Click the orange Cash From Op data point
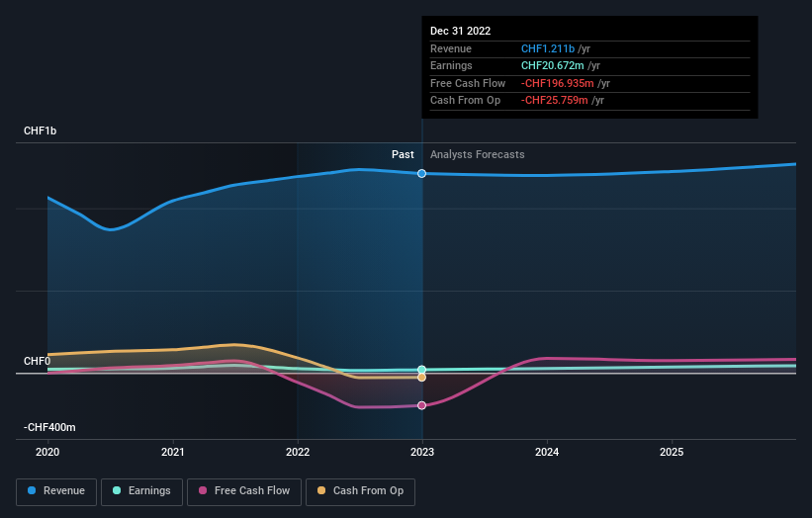Screen dimensions: 812x518 (421, 378)
